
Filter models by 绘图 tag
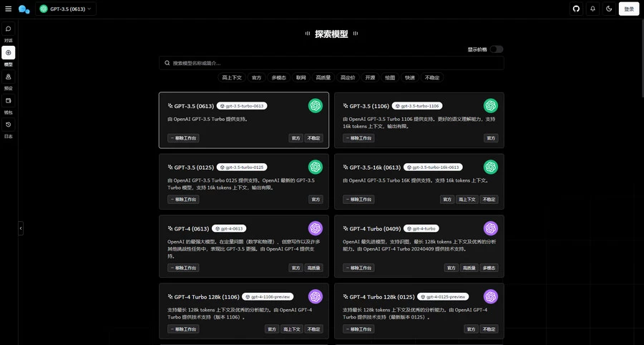point(390,77)
